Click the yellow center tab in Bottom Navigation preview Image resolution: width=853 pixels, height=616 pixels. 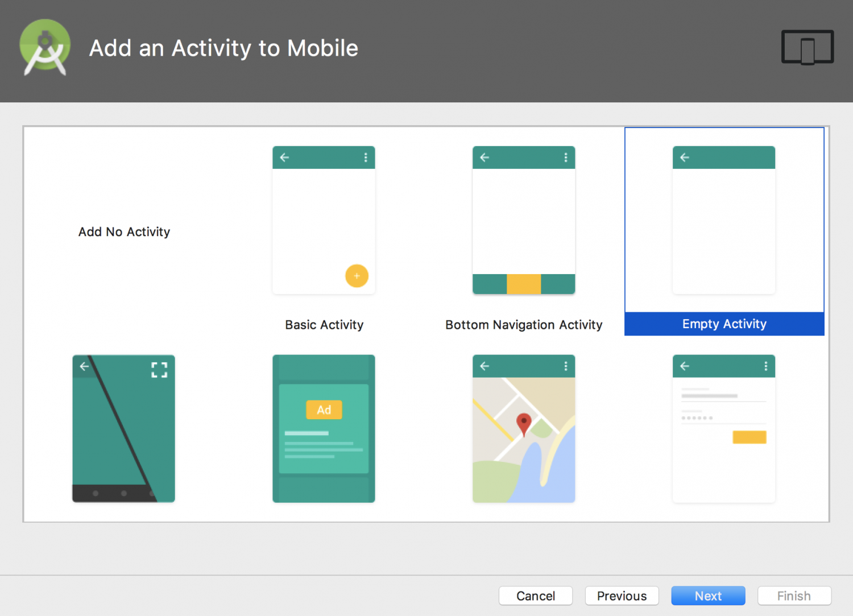[x=524, y=284]
